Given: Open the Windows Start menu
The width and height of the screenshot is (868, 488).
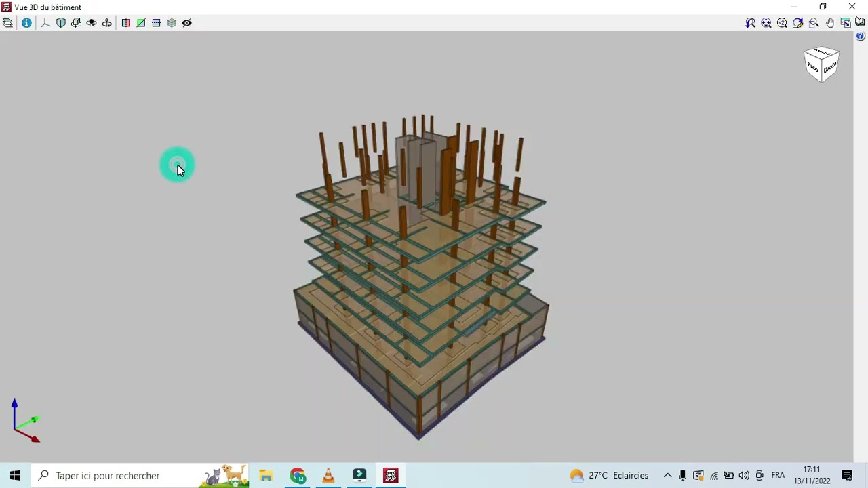Looking at the screenshot, I should click(15, 475).
